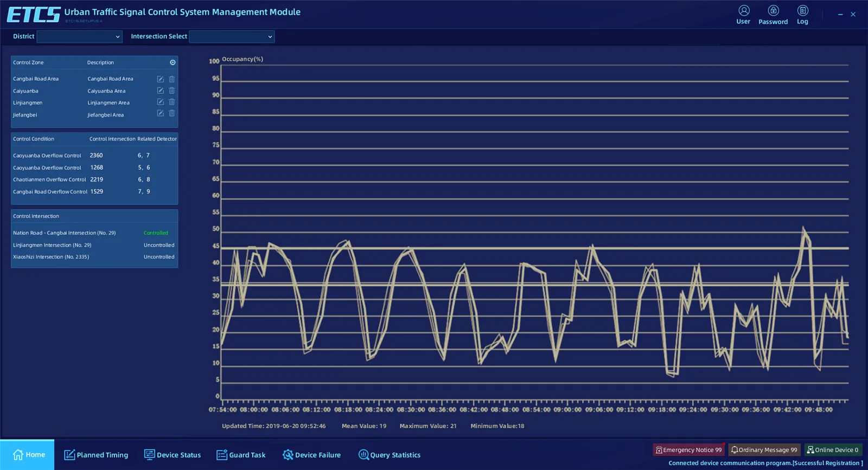Delete the Jiefangbei control zone
This screenshot has width=868, height=470.
coord(172,113)
